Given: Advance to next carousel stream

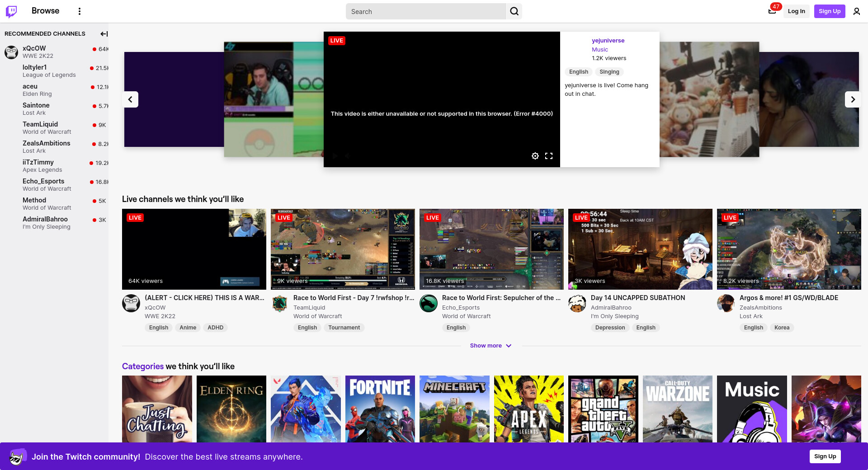Looking at the screenshot, I should pyautogui.click(x=853, y=99).
